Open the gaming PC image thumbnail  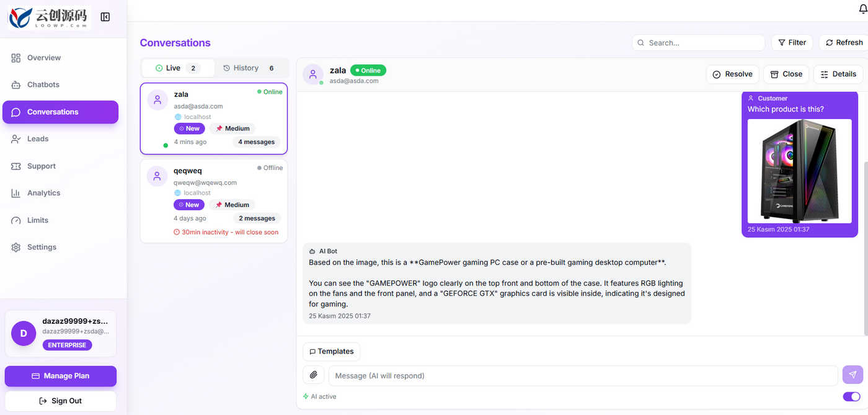tap(799, 171)
